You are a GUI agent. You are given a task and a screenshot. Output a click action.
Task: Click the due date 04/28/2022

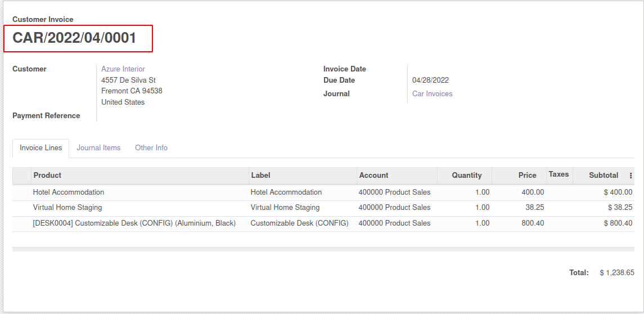pyautogui.click(x=430, y=80)
